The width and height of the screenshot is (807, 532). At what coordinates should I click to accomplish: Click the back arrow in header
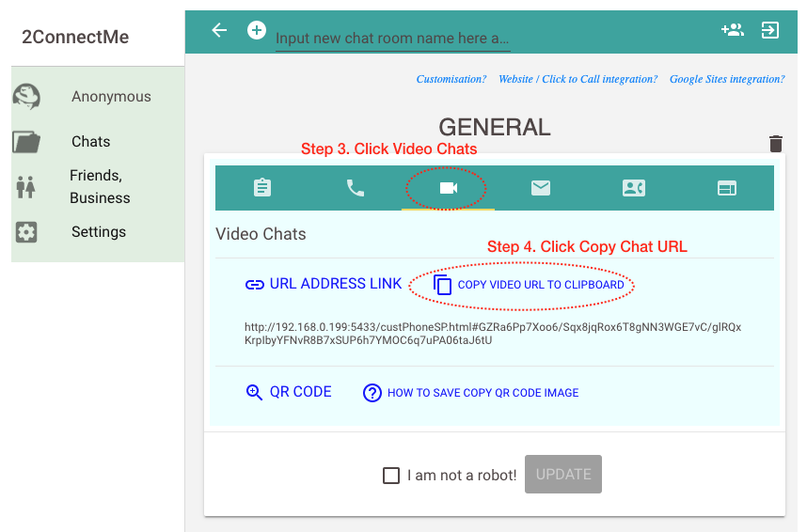coord(219,30)
